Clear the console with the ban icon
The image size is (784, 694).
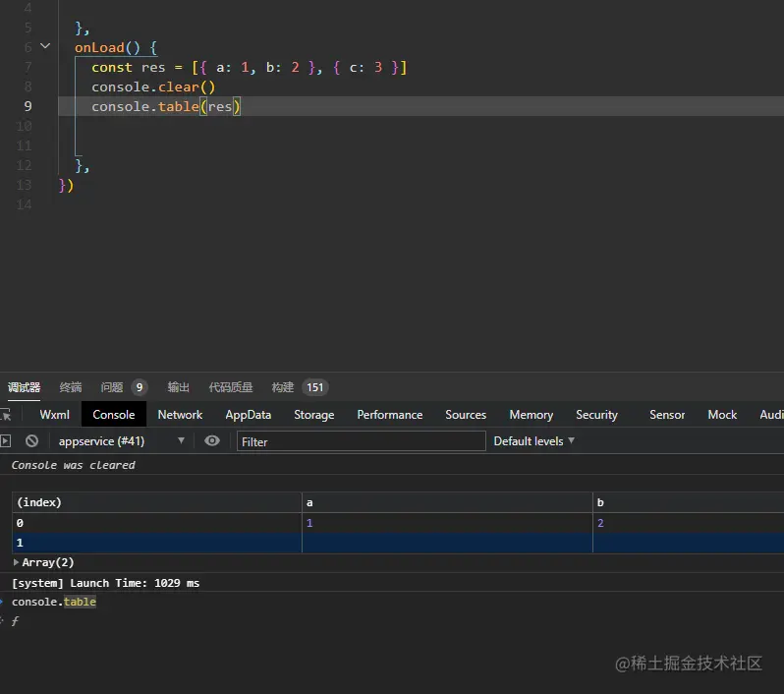point(32,440)
